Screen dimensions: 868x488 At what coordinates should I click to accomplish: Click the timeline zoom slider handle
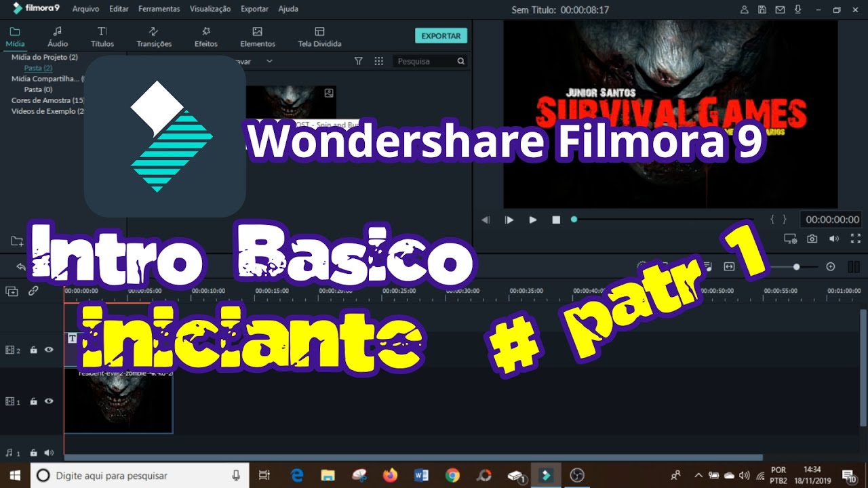coord(796,267)
